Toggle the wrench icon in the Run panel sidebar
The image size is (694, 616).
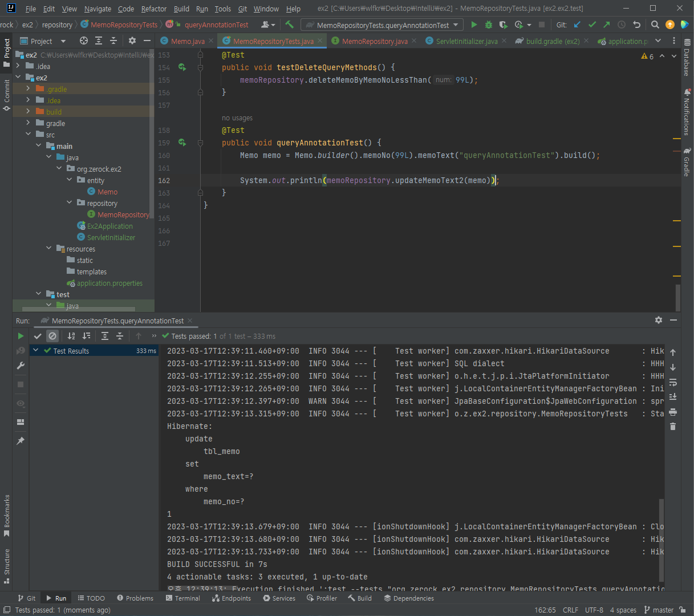pos(21,366)
